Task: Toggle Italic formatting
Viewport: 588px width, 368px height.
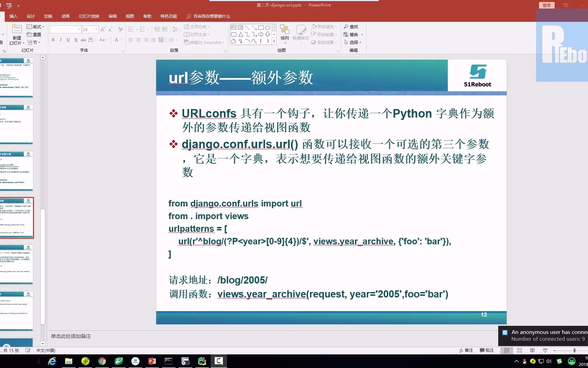Action: [x=61, y=40]
